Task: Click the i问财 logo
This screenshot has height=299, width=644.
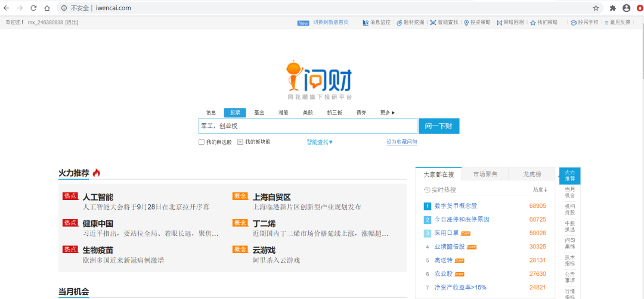Action: (319, 80)
